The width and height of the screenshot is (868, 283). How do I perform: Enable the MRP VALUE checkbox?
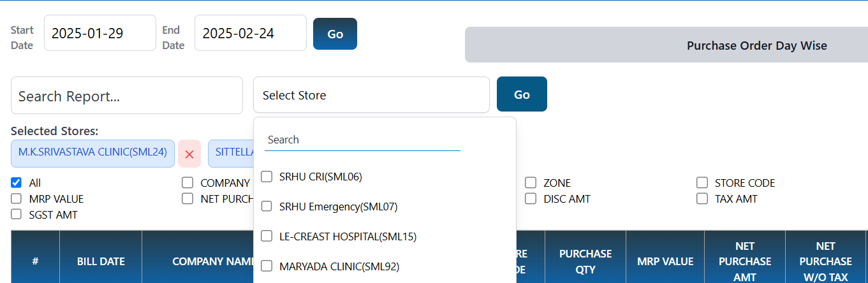pos(17,199)
